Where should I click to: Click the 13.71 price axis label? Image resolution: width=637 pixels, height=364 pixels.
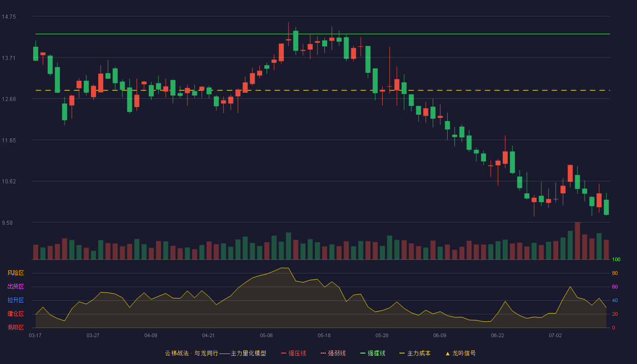(x=9, y=58)
